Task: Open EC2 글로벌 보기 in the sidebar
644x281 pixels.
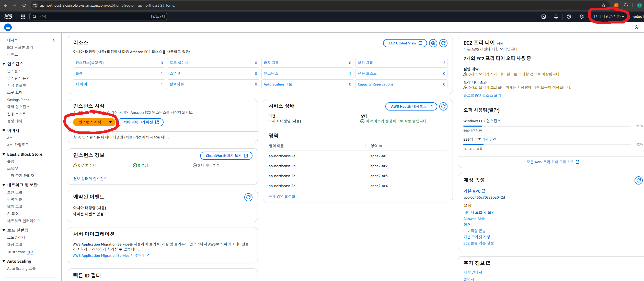Action: 20,47
